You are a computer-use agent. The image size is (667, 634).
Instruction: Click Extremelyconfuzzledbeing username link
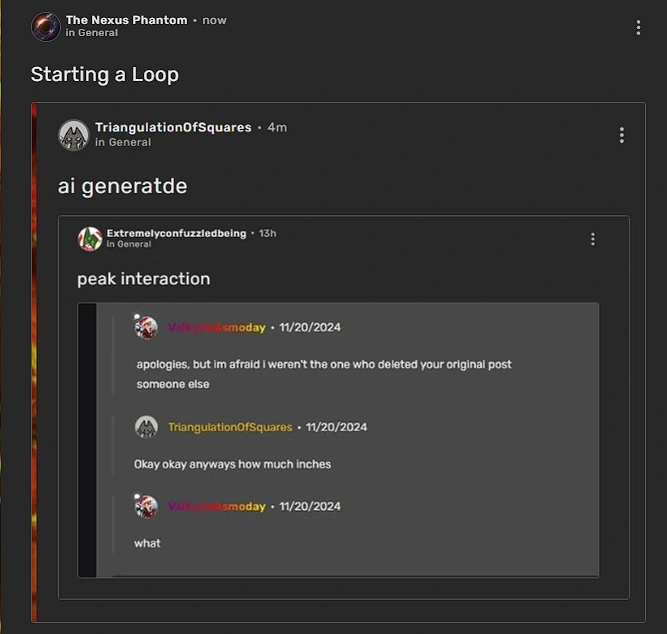click(176, 233)
